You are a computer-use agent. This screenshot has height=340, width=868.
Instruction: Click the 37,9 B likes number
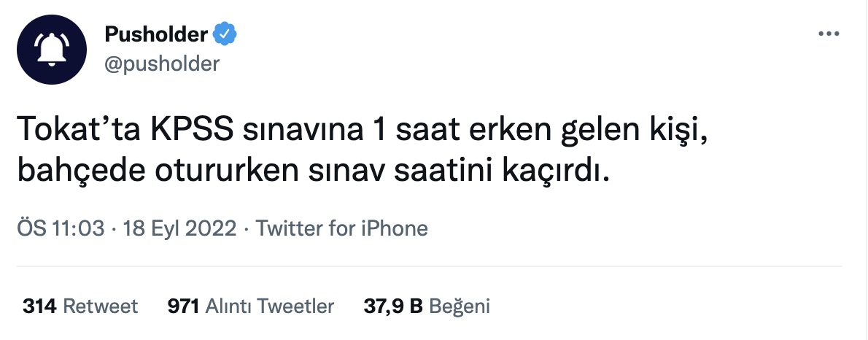[x=393, y=306]
